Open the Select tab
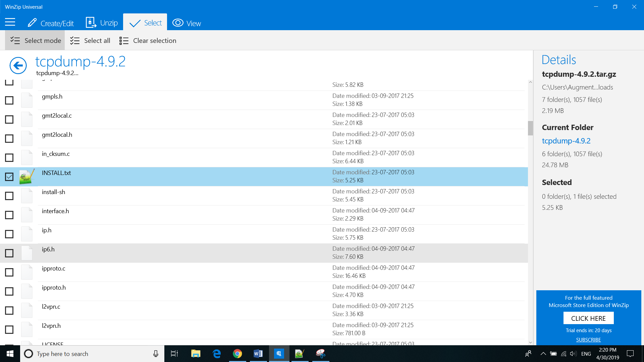The image size is (644, 362). [x=145, y=23]
